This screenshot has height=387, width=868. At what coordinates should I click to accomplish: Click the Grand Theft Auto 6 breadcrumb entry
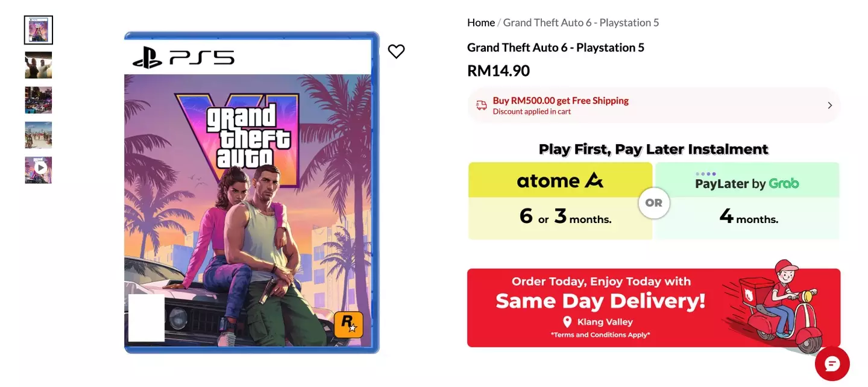580,22
